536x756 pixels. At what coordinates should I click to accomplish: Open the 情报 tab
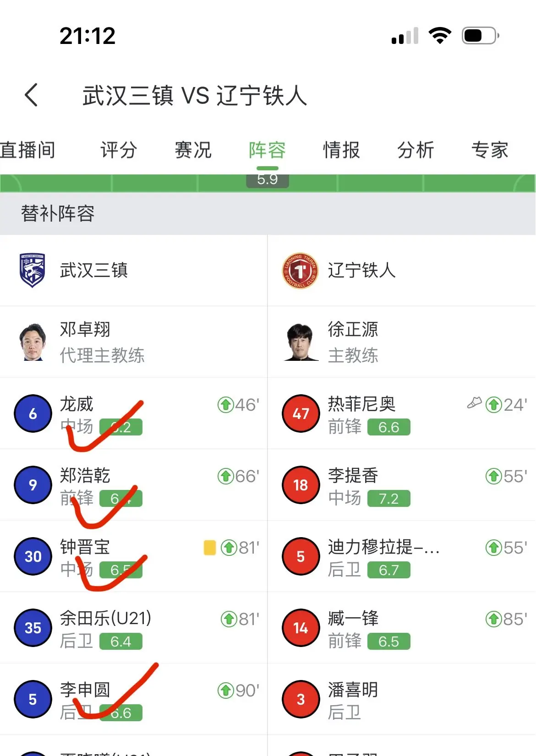click(341, 150)
